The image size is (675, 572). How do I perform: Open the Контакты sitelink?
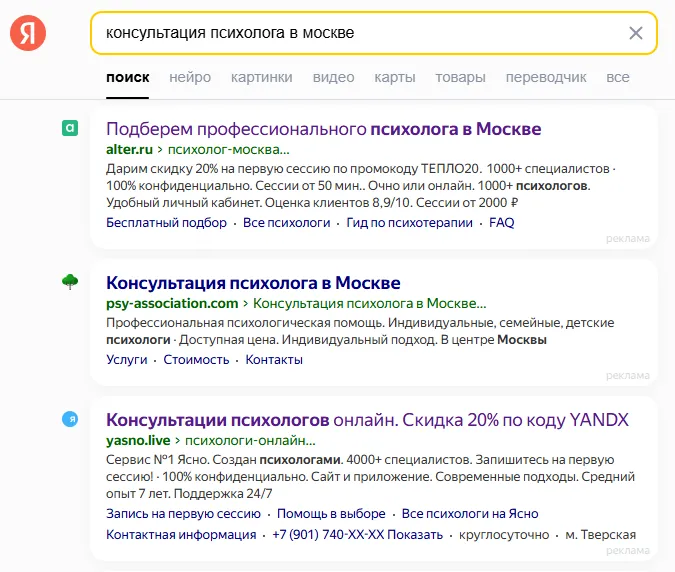click(274, 359)
